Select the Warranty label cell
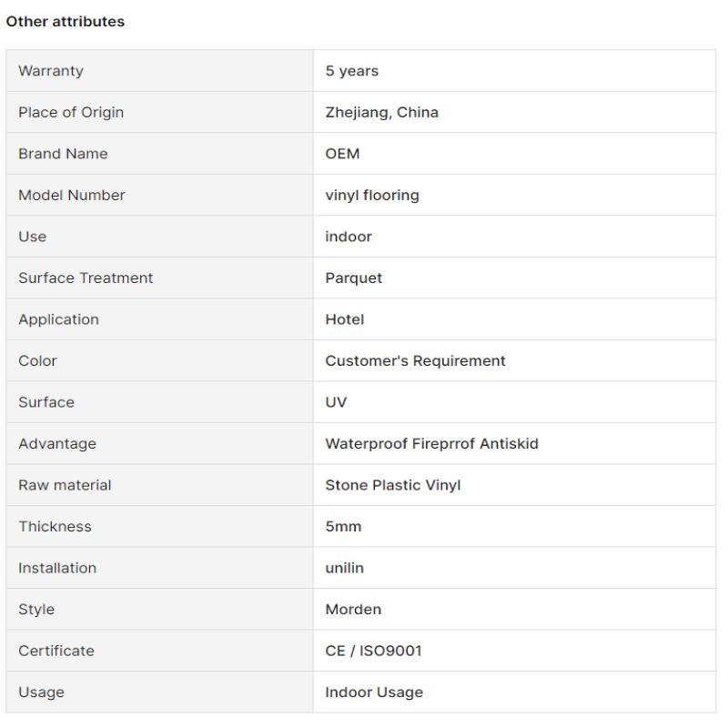The image size is (728, 728). (160, 71)
